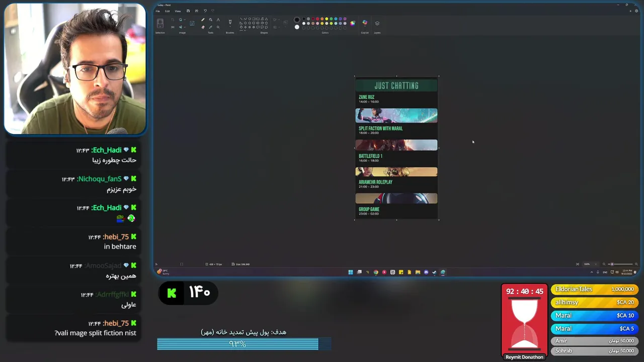Open the Copilot button in Paint
Viewport: 644px width, 362px height.
pyautogui.click(x=365, y=23)
